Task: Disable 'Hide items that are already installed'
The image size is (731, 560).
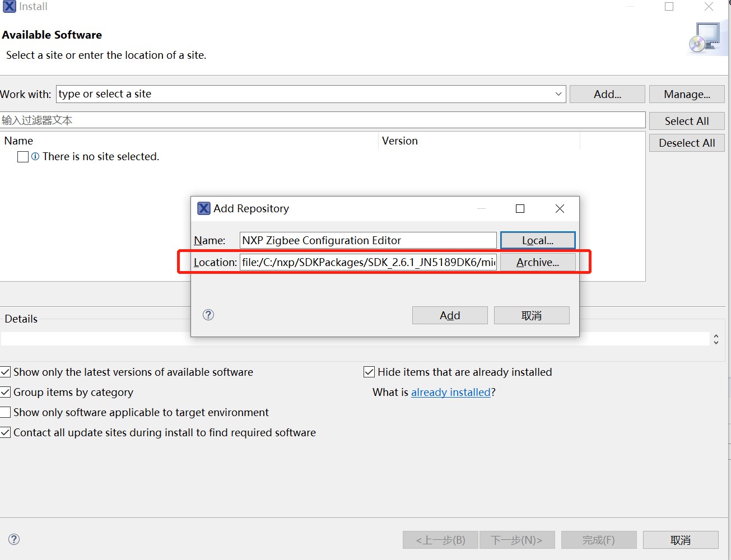Action: click(369, 372)
